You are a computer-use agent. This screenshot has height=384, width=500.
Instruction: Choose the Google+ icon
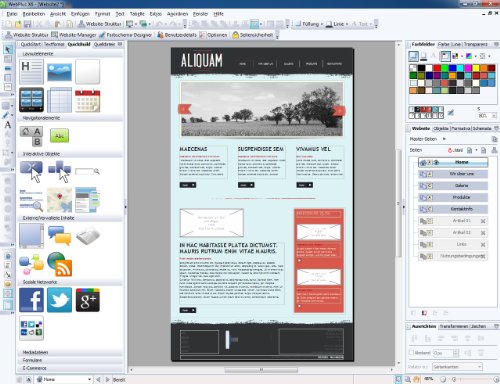[88, 300]
